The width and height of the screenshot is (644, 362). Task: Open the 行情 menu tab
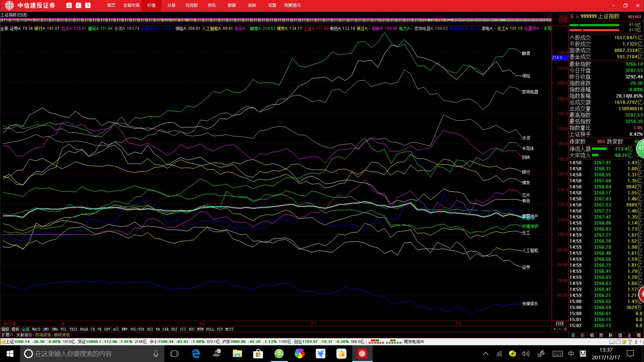tap(151, 5)
